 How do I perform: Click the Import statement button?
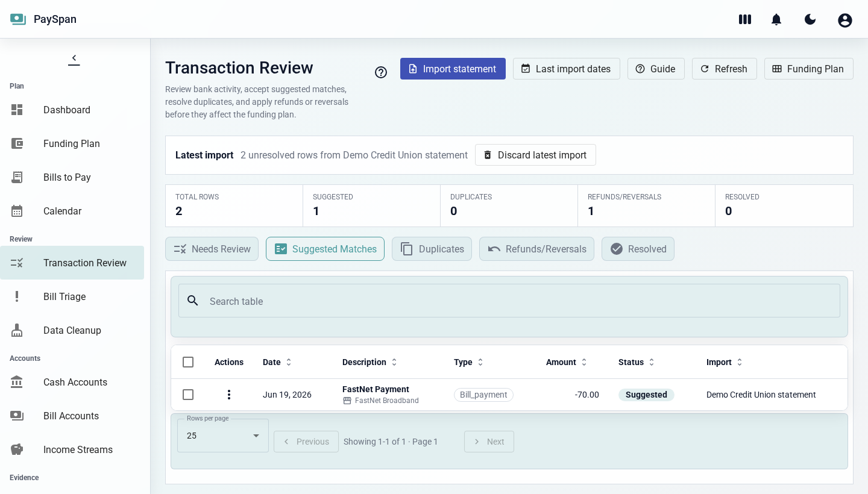(x=453, y=69)
